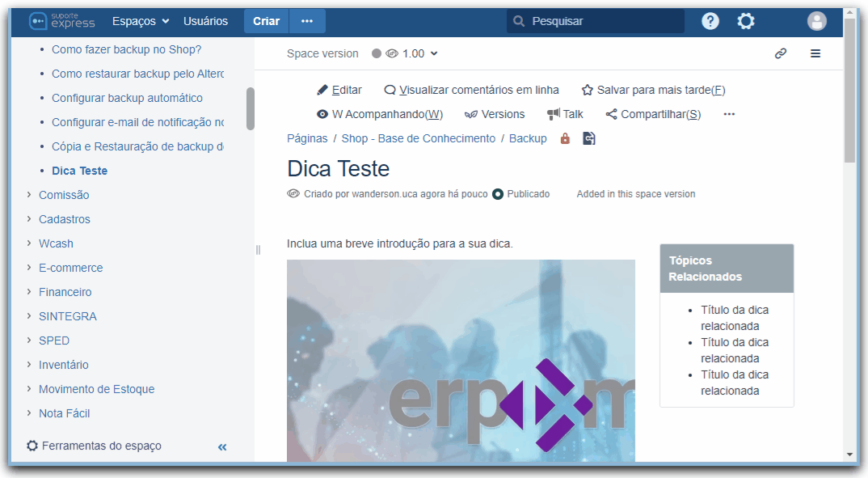Click Editar to edit the page
868x478 pixels.
tap(339, 90)
